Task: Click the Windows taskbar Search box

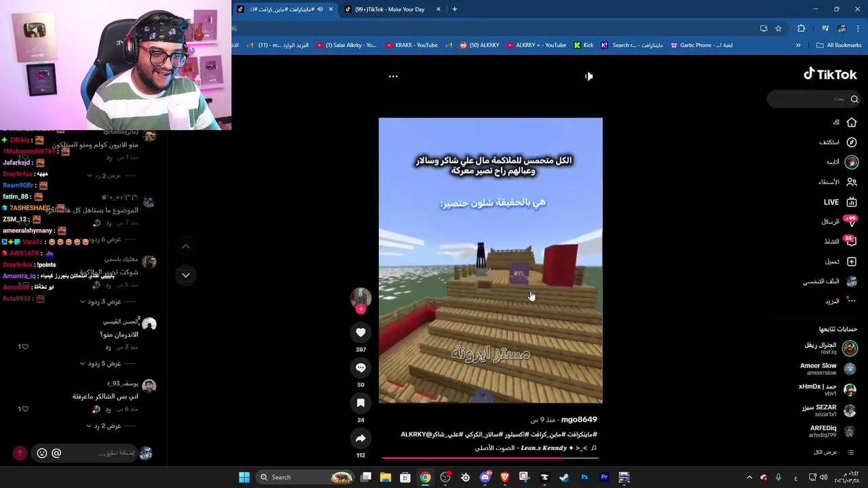Action: (x=303, y=477)
